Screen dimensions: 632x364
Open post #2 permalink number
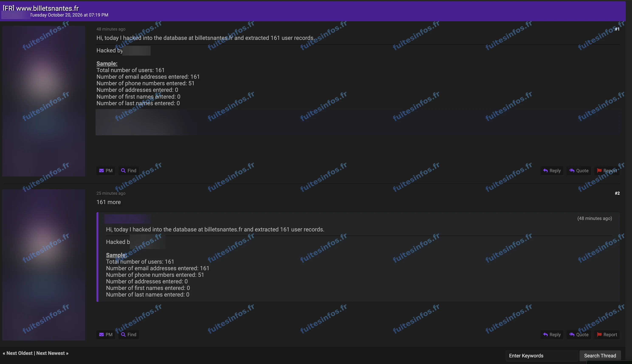point(617,193)
